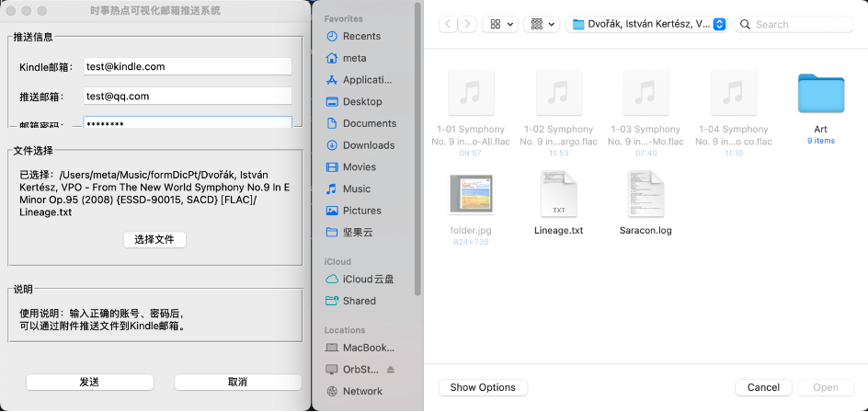Click the 发送 button
The image size is (868, 412).
89,382
